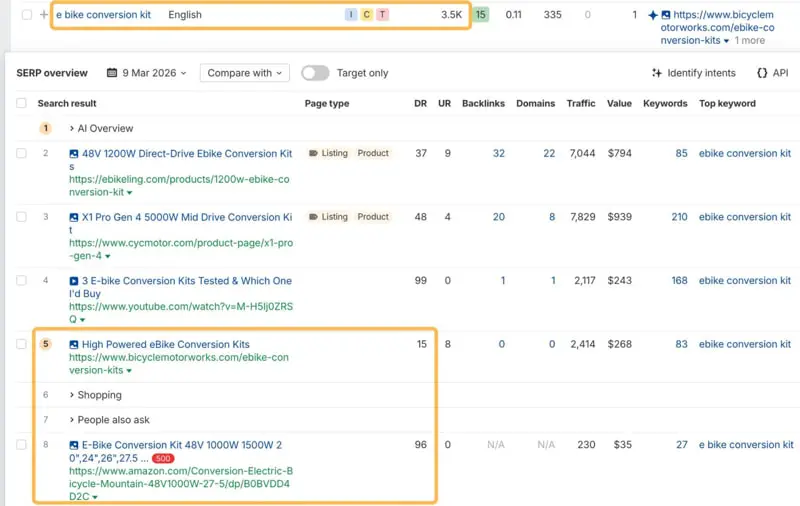Click the image icon before the Amazon E-Bike result

73,445
